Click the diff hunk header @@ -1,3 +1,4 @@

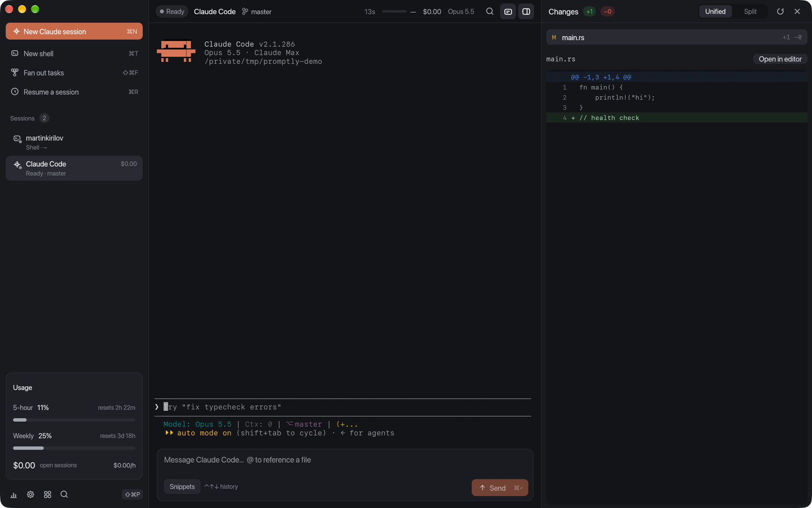pyautogui.click(x=677, y=77)
